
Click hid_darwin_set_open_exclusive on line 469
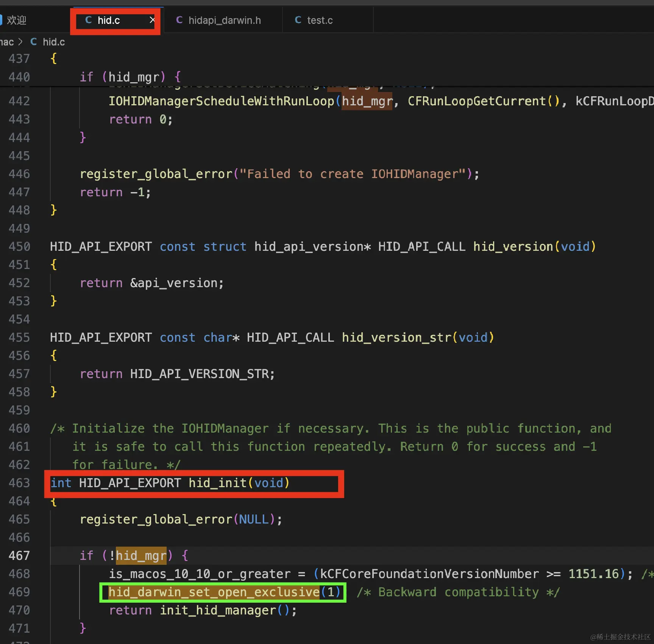(214, 592)
